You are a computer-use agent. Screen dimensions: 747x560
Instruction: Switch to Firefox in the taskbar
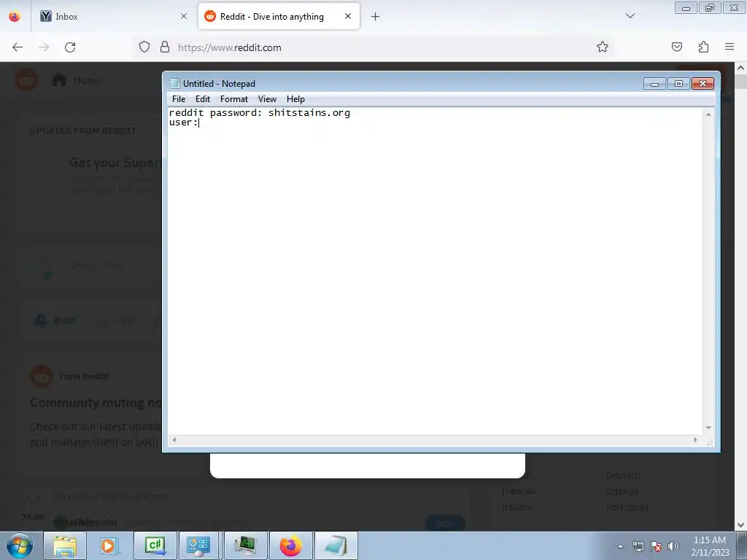(290, 545)
